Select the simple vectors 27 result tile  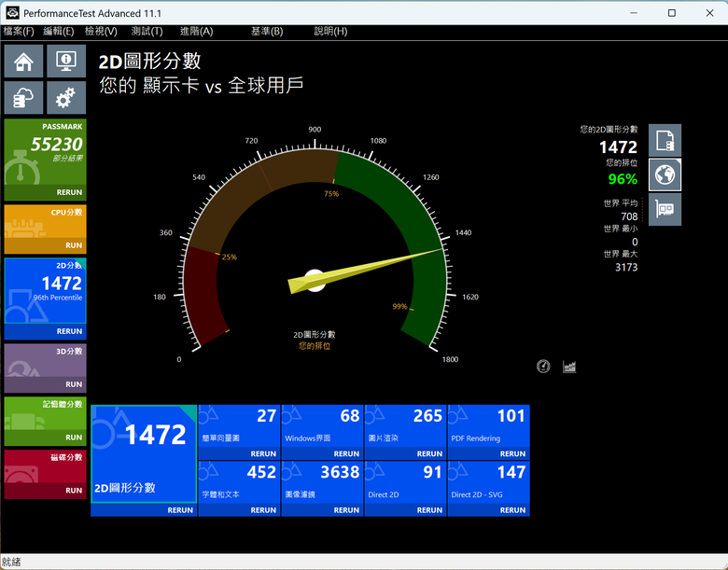(239, 426)
